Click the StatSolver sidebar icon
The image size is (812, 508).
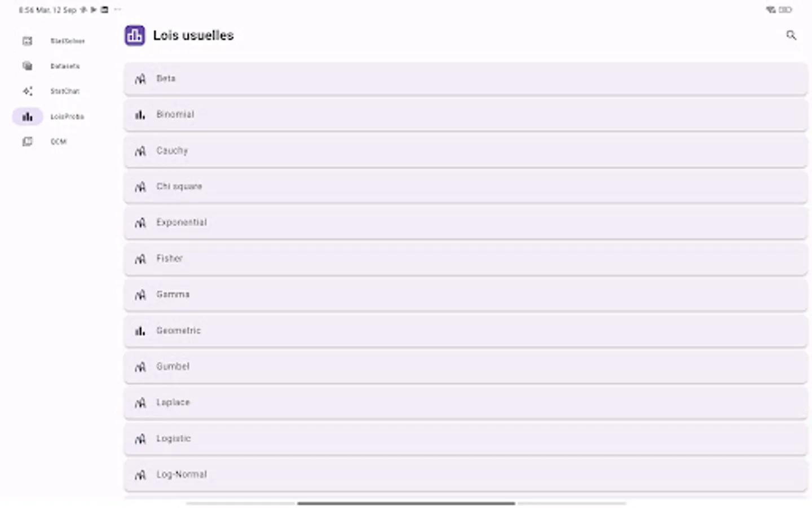[27, 41]
